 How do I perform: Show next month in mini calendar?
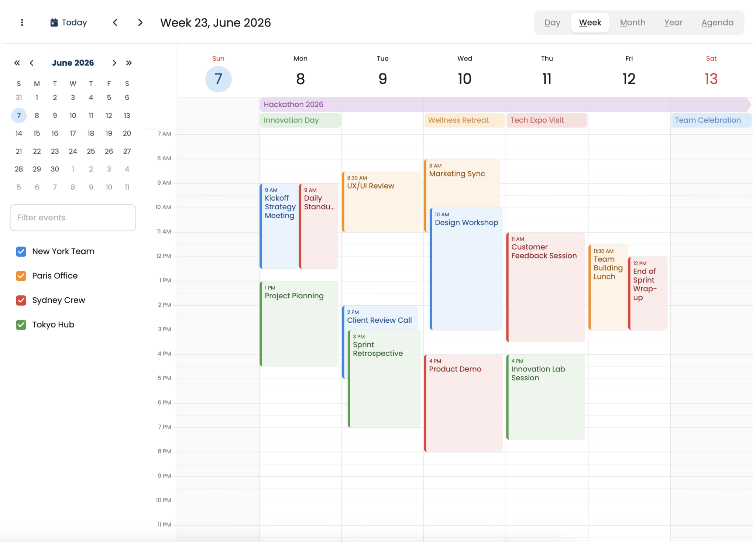(114, 63)
